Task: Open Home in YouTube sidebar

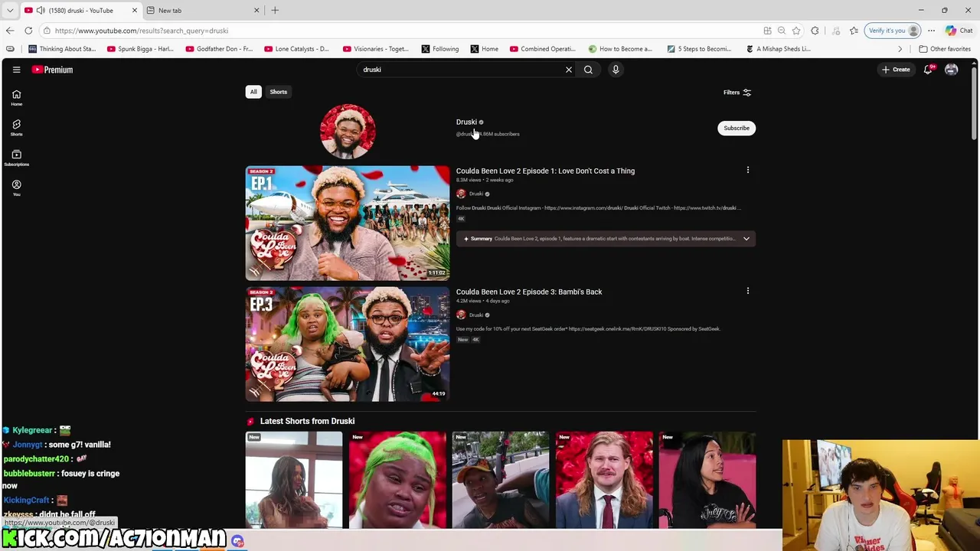Action: 16,98
